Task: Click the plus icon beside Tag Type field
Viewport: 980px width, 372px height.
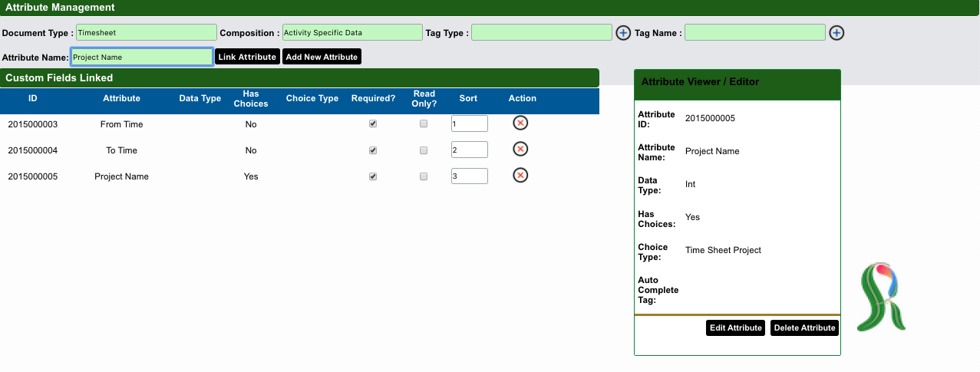Action: [623, 33]
